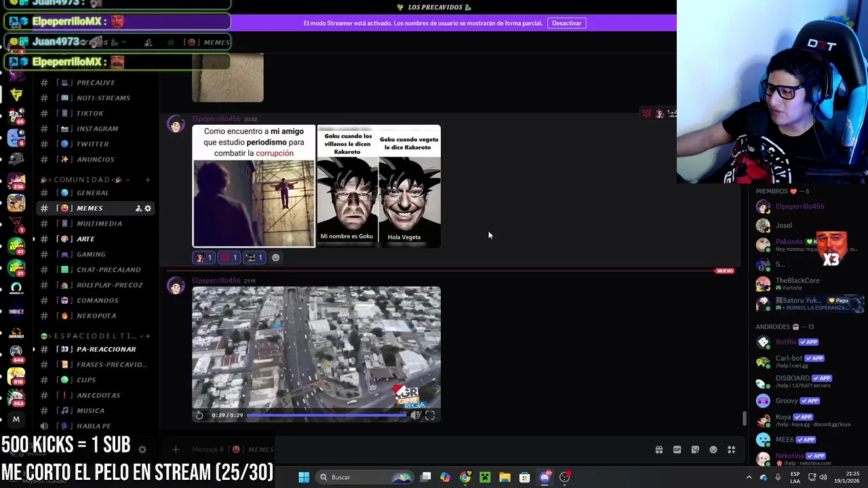
Task: Open the emoji picker in message bar
Action: click(713, 449)
